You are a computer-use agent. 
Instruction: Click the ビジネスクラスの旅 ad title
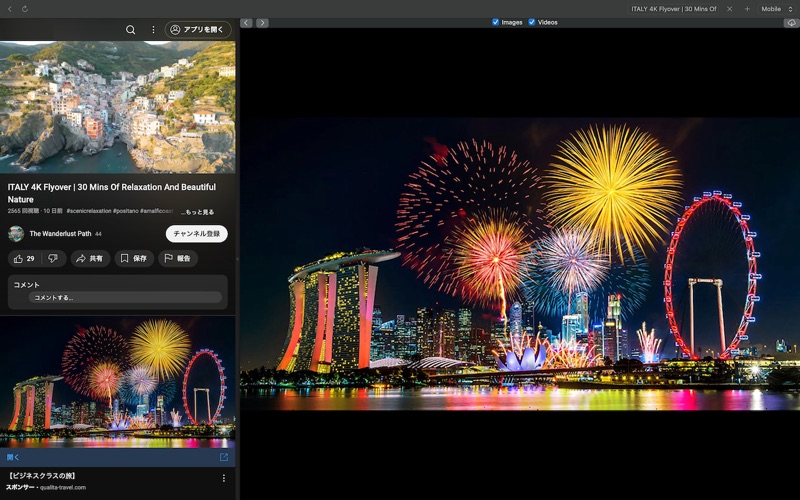42,476
